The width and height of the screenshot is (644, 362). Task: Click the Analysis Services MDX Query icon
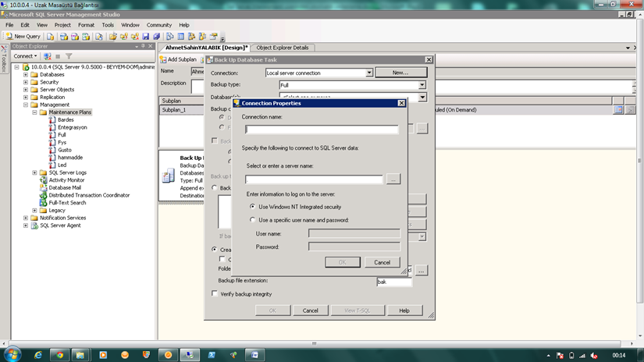pos(64,37)
